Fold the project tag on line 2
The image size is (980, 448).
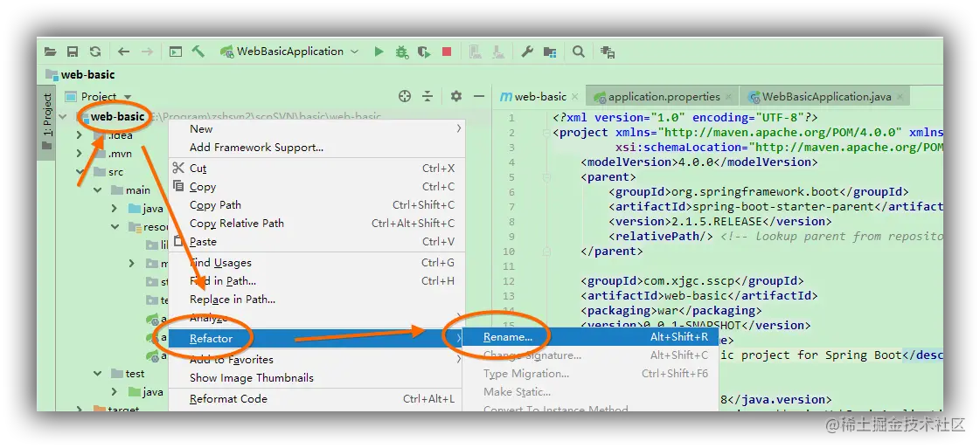[x=547, y=132]
